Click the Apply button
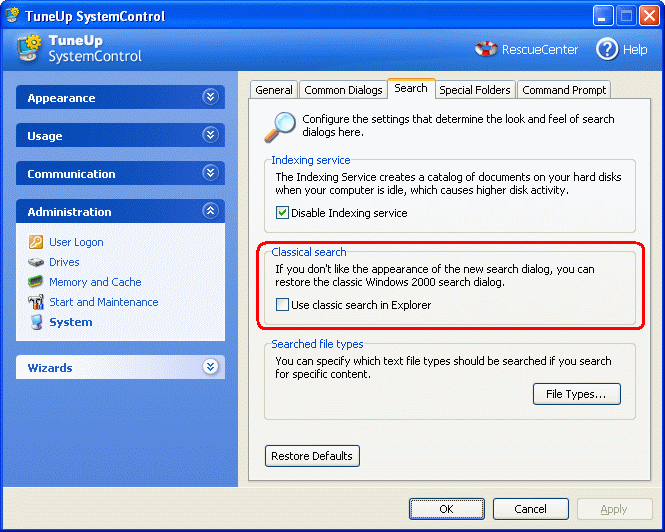Viewport: 665px width, 532px height. click(614, 509)
